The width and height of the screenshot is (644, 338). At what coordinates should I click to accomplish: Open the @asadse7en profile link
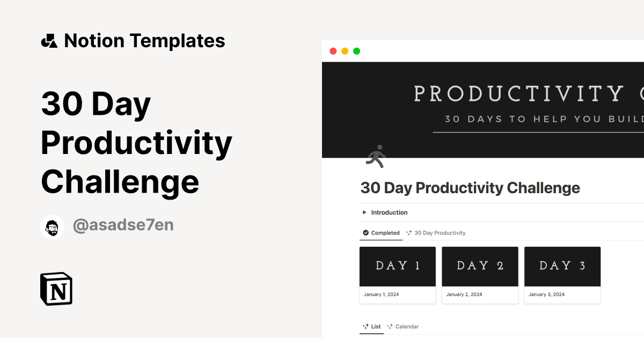pos(123,225)
